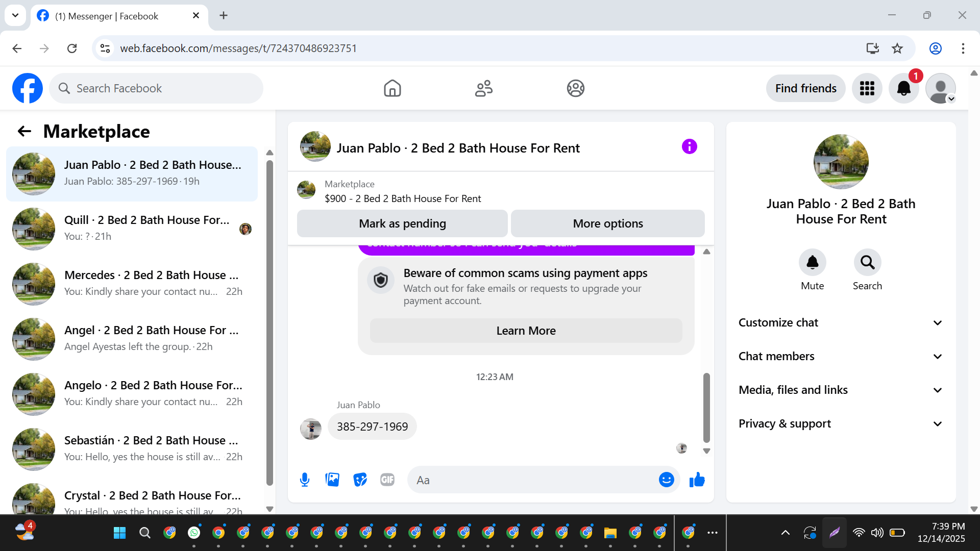Click Learn More about payment scams
The image size is (980, 551).
click(x=526, y=331)
